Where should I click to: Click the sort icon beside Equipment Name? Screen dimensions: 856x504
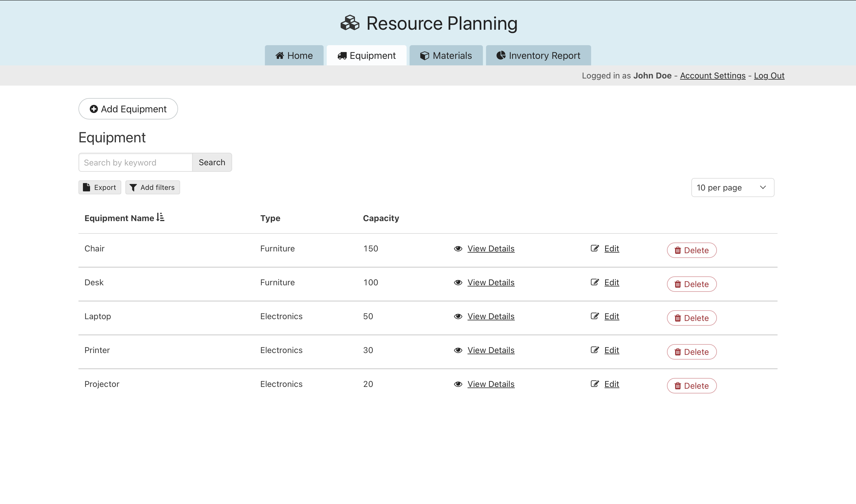(161, 217)
